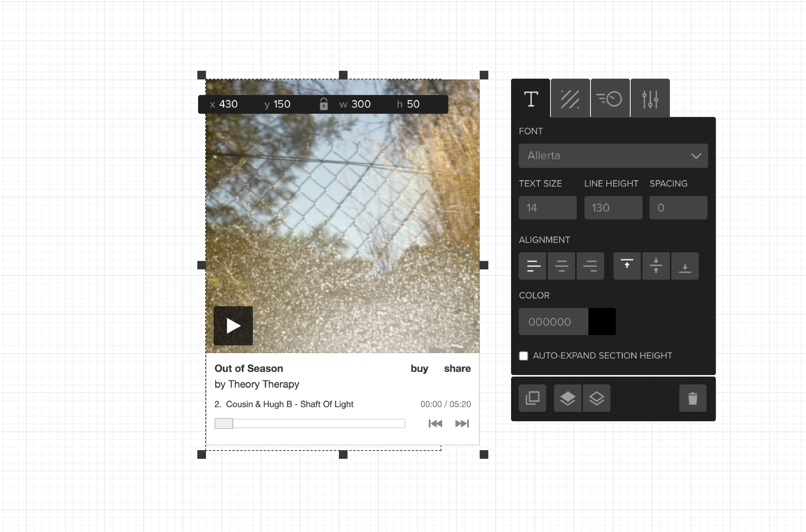Center-align the text horizontally
Image resolution: width=806 pixels, height=532 pixels.
pos(561,266)
